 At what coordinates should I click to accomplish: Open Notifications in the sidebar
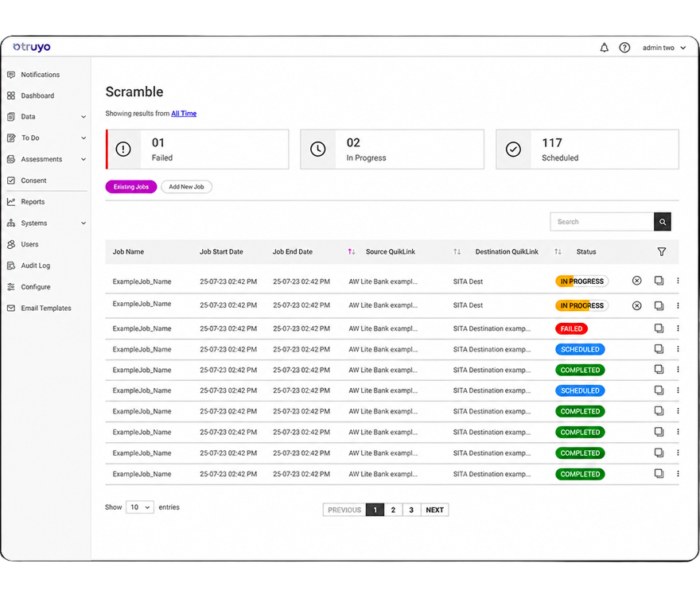pyautogui.click(x=41, y=75)
